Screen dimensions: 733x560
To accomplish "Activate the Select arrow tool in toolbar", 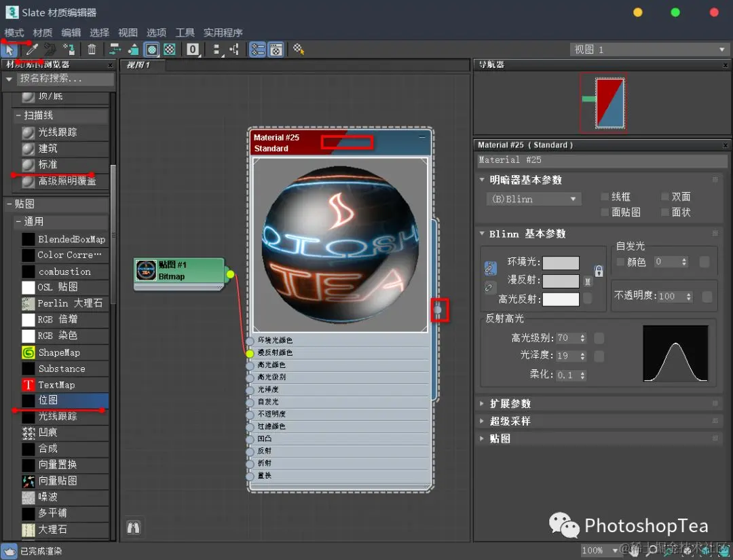I will pyautogui.click(x=10, y=49).
